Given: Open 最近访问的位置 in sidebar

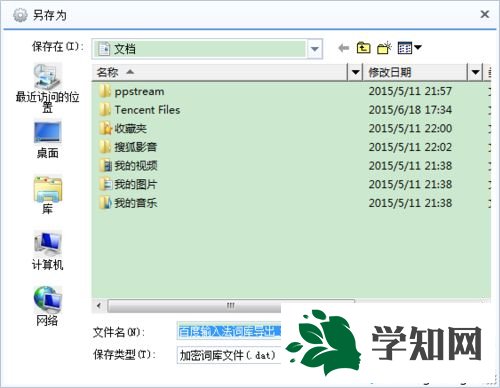Looking at the screenshot, I should coord(47,88).
